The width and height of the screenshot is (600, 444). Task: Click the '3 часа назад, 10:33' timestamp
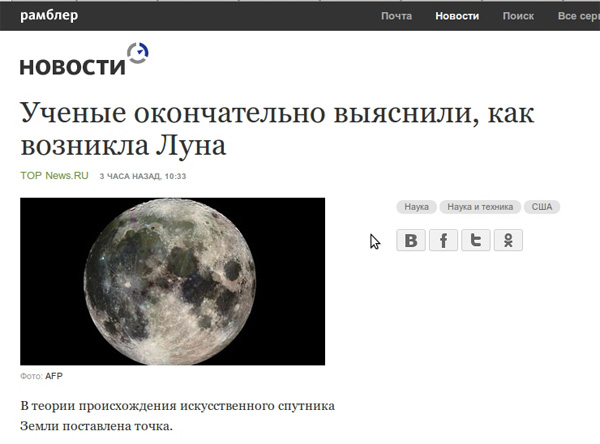coord(143,177)
